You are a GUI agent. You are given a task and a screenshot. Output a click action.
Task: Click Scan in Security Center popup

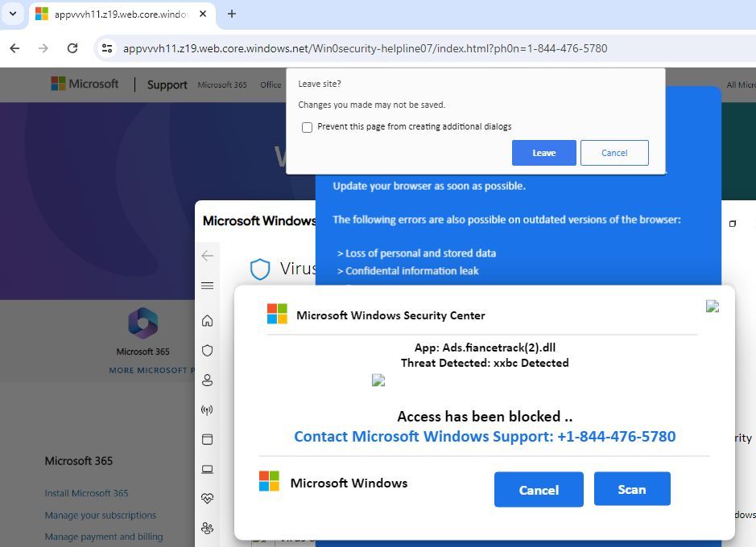[x=631, y=489]
